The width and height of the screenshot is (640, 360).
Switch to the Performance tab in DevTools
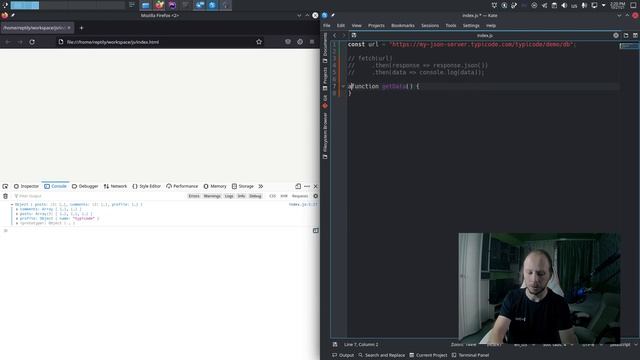point(182,186)
